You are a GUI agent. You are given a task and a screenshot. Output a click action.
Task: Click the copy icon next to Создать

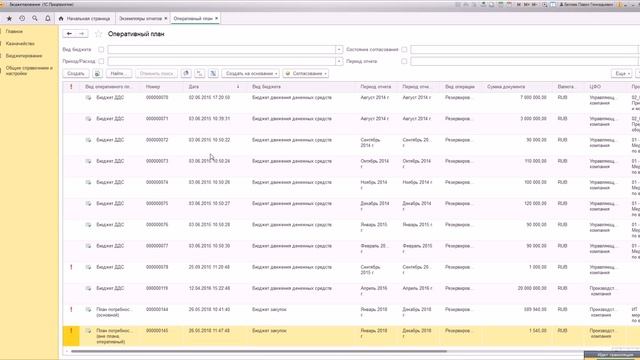coord(97,73)
